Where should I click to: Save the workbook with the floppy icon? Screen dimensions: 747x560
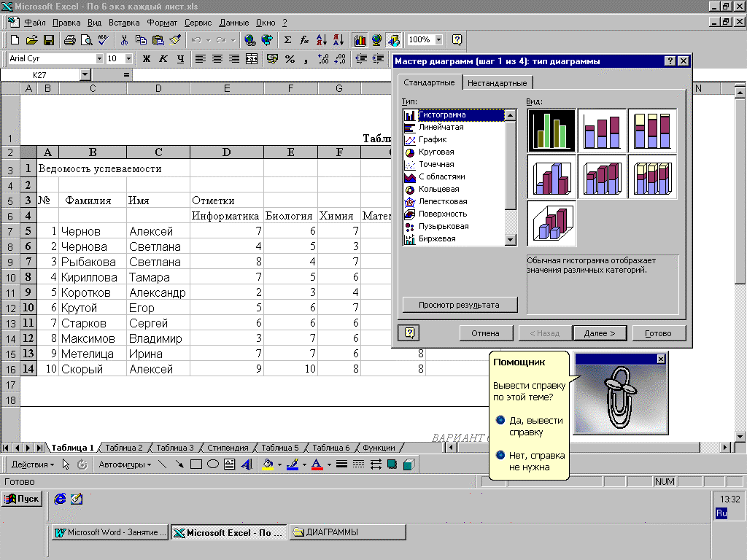[49, 40]
